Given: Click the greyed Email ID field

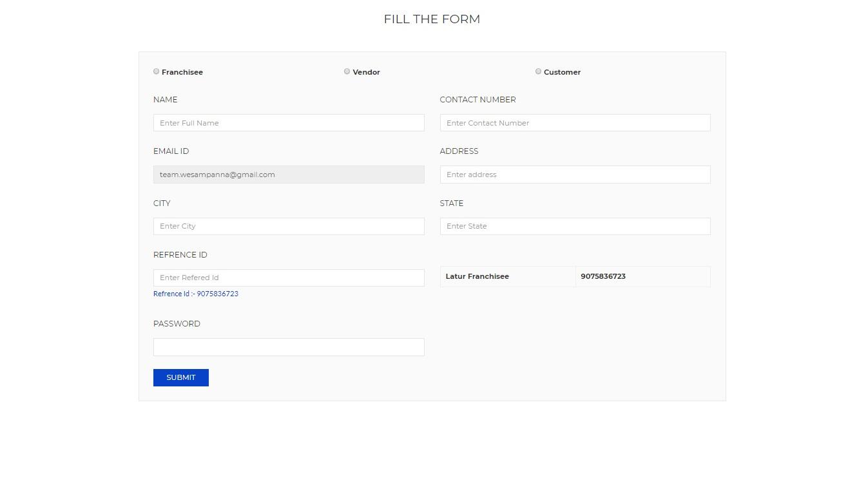Looking at the screenshot, I should click(289, 175).
